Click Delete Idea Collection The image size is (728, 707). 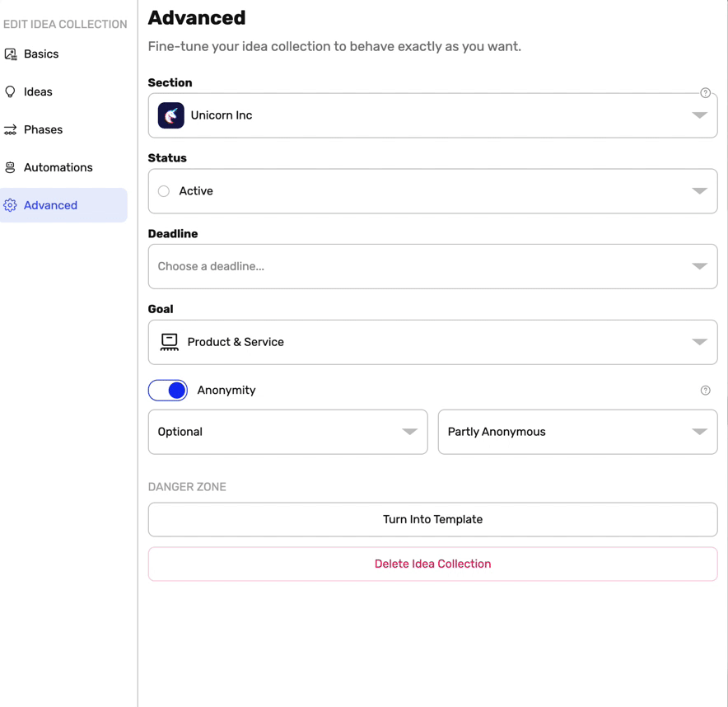[x=432, y=564]
